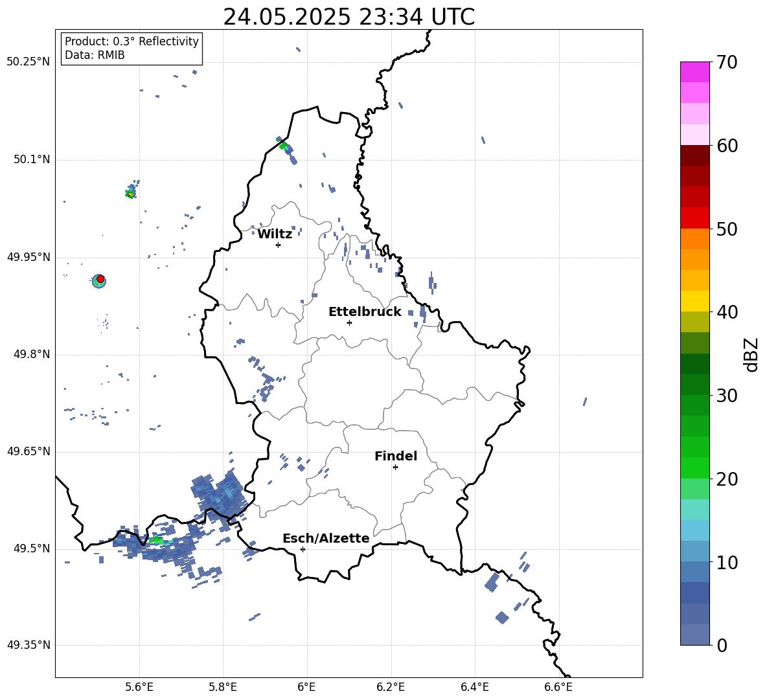Click the 6.4°E longitude label

(x=474, y=687)
